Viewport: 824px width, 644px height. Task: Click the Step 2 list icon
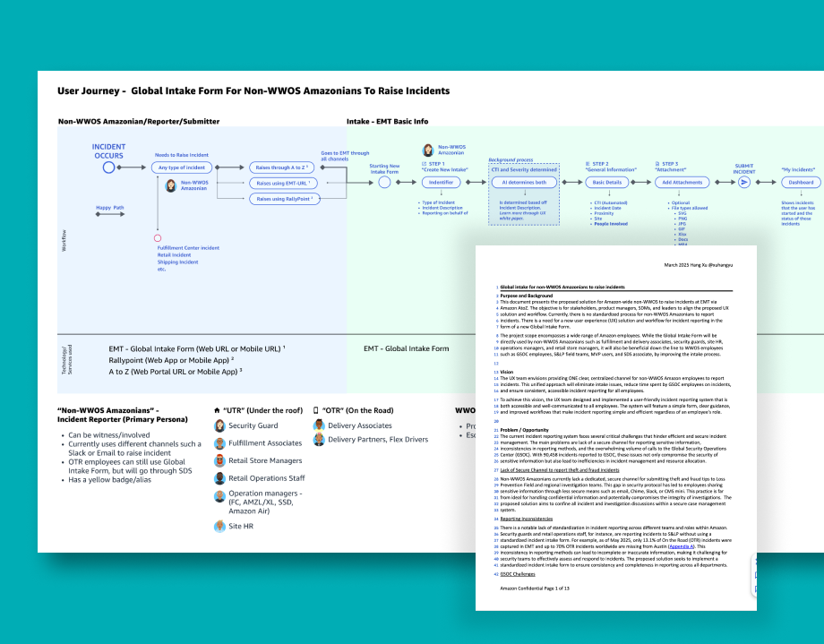click(x=588, y=164)
